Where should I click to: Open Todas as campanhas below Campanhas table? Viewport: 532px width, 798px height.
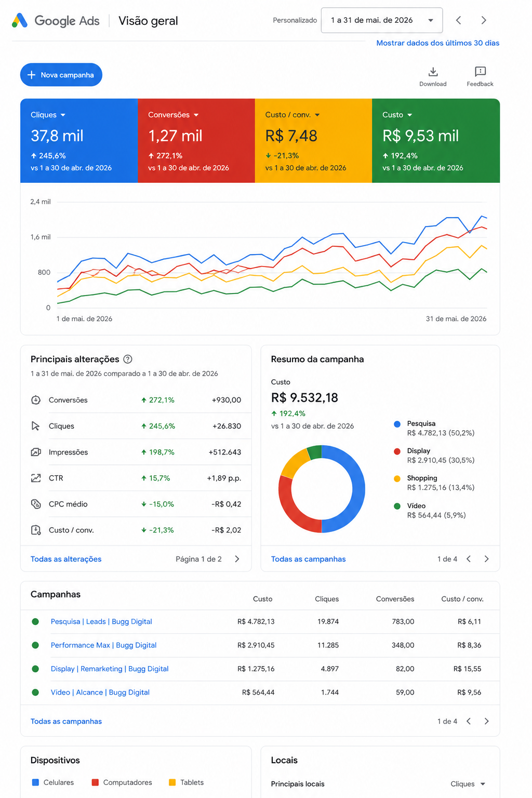pos(66,721)
